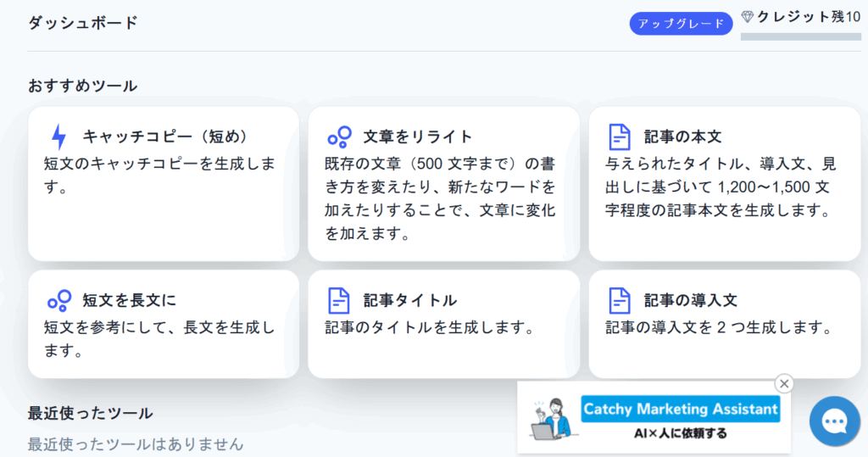Choose the 記事の本文 title text

682,137
